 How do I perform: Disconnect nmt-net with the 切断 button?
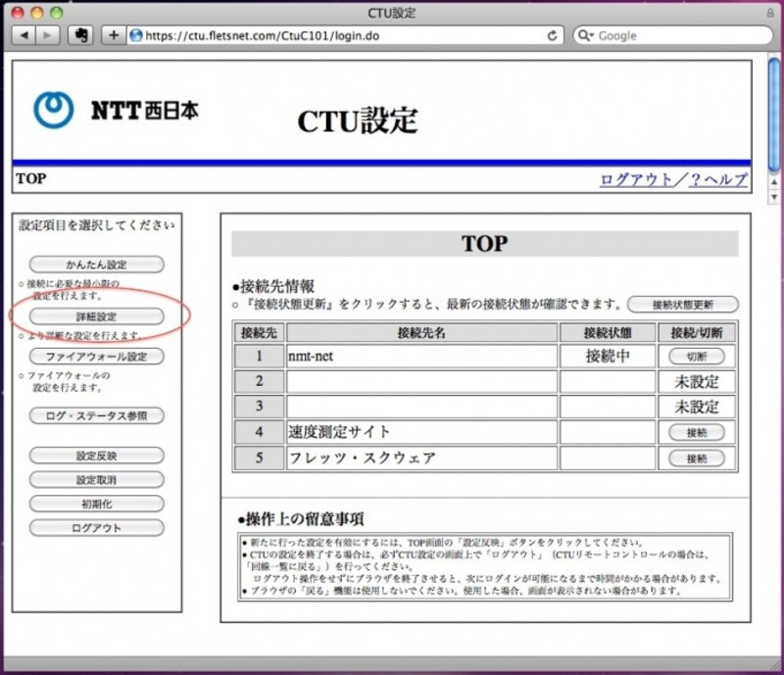coord(697,357)
